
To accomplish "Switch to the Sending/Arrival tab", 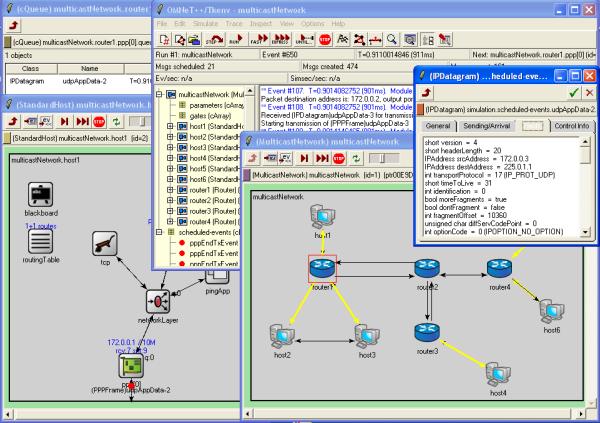I will (486, 126).
